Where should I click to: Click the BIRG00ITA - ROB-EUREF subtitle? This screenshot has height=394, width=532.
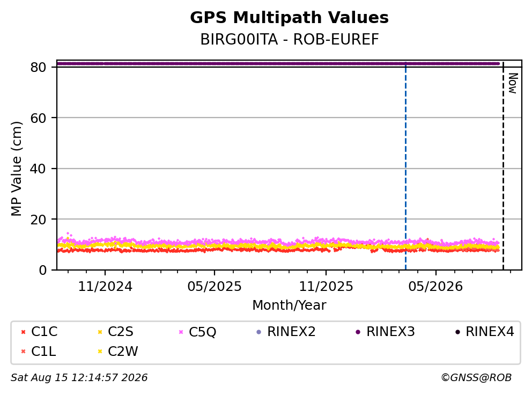(290, 39)
